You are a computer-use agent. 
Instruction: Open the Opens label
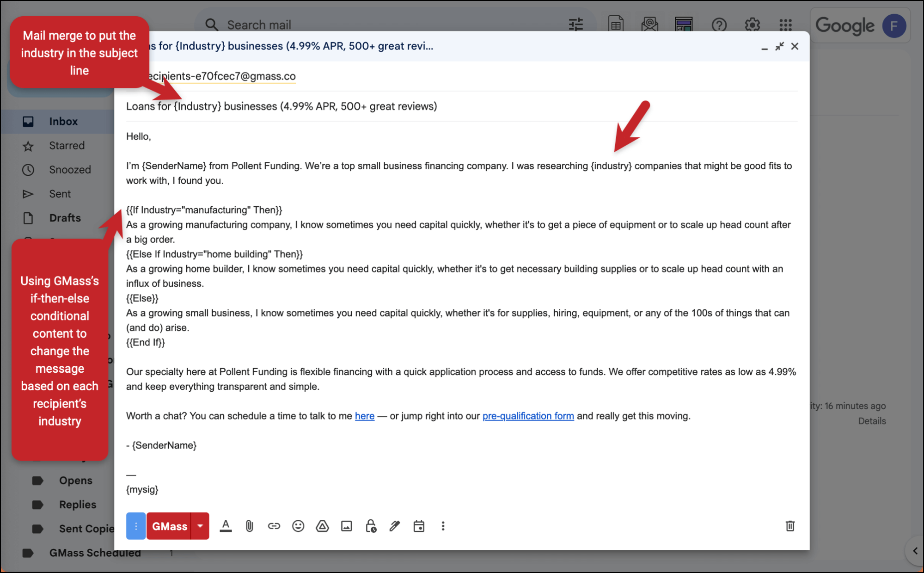point(75,480)
